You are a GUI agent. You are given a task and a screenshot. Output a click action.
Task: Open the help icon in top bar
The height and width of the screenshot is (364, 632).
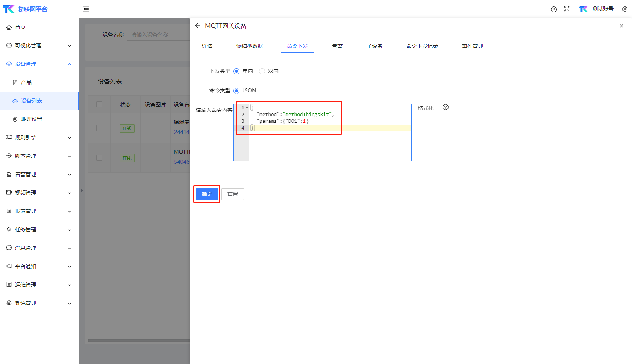pyautogui.click(x=553, y=9)
